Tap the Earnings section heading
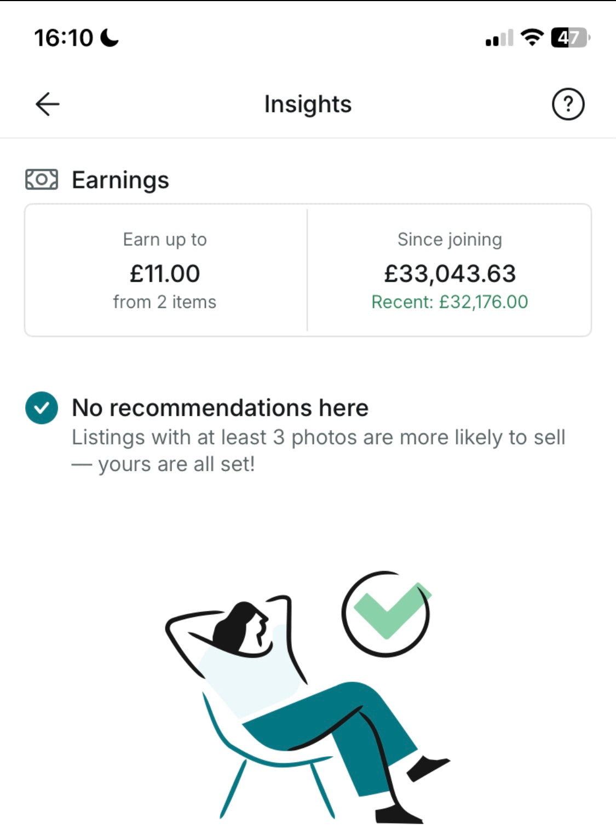This screenshot has height=840, width=616. [x=120, y=180]
